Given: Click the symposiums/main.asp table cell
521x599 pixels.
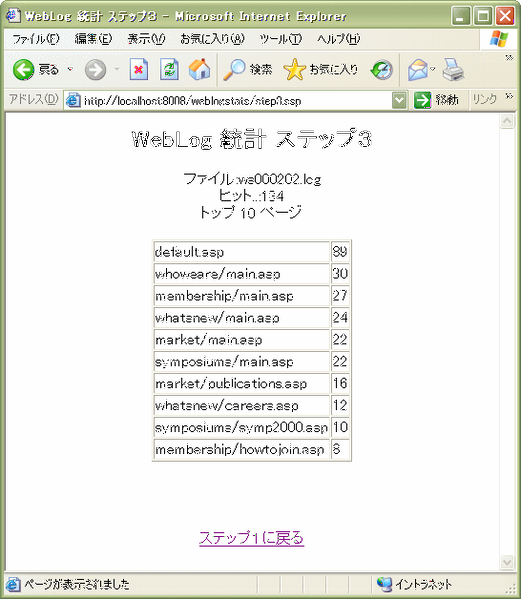Looking at the screenshot, I should [x=241, y=361].
